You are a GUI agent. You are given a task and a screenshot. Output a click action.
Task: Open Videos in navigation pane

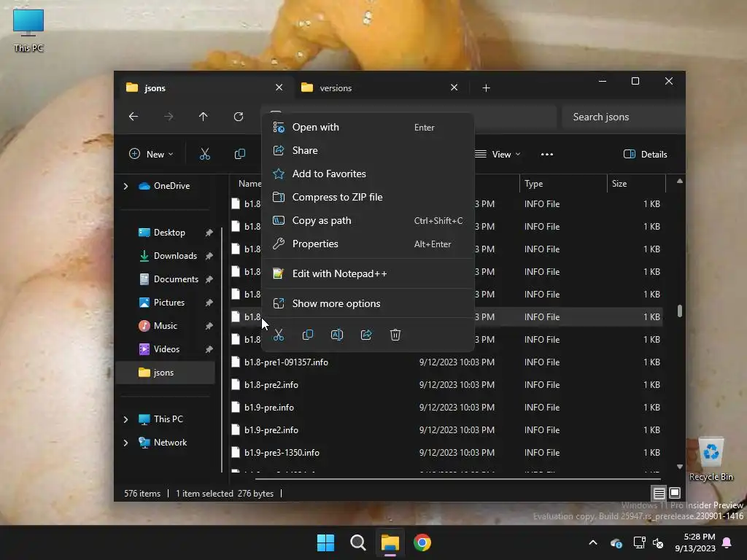166,349
